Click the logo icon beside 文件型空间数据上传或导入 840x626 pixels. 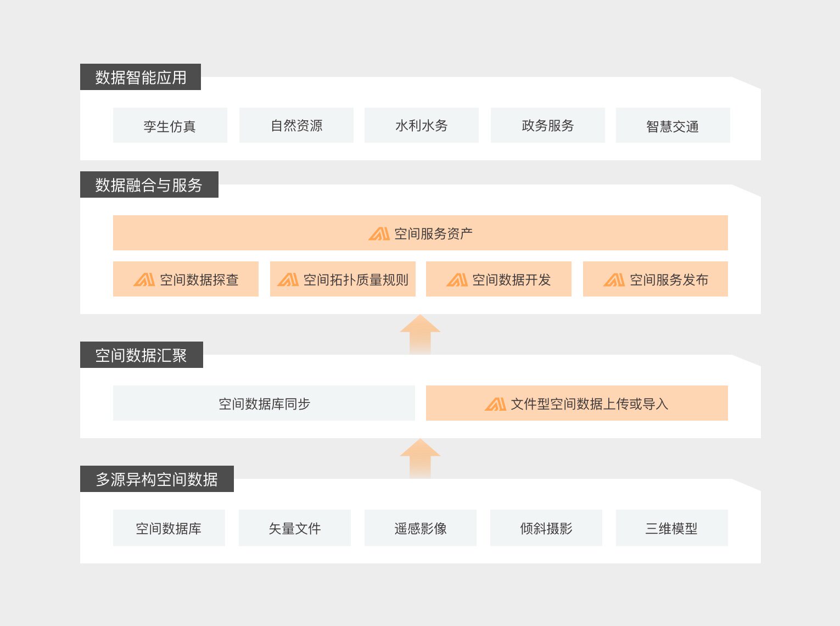495,404
